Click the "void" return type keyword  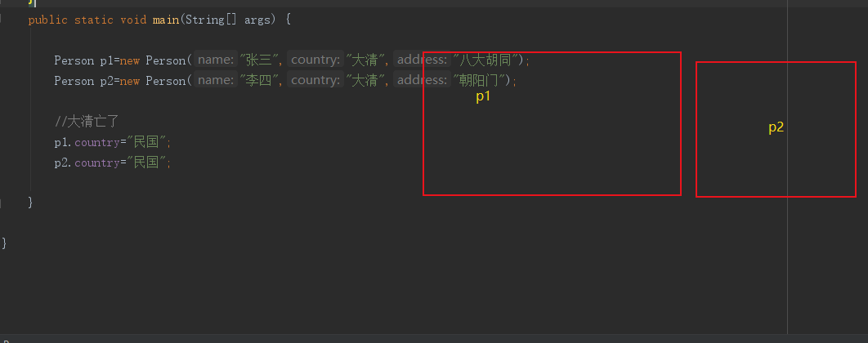[x=133, y=20]
